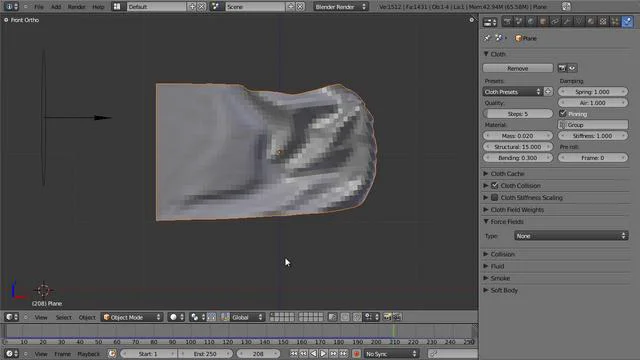The height and width of the screenshot is (360, 640).
Task: Play the animation forward
Action: point(323,354)
